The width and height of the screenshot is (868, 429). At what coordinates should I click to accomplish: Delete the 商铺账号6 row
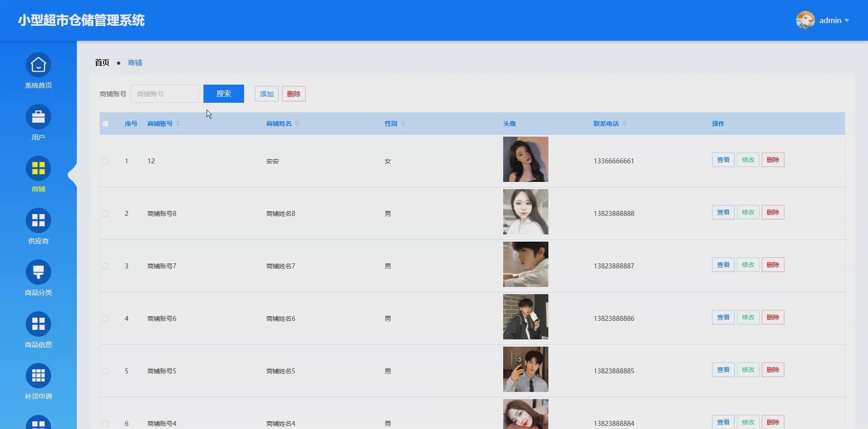(773, 317)
